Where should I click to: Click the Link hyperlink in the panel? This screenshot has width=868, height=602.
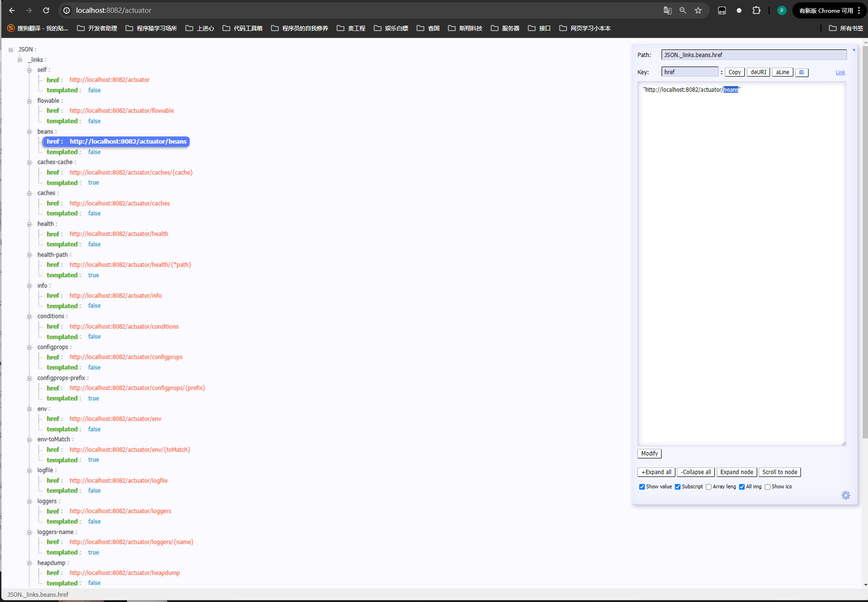[840, 72]
